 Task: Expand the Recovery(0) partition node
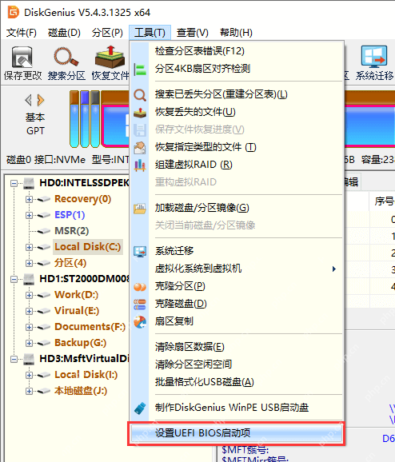29,199
